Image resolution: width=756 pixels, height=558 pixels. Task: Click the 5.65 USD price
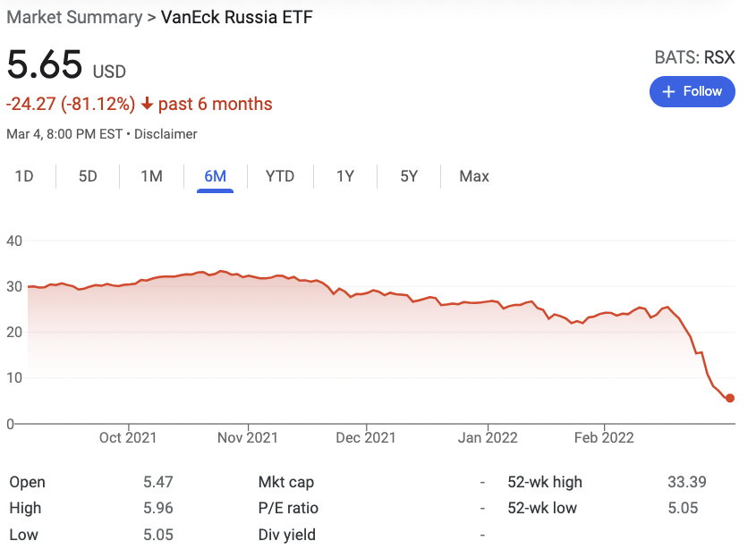(x=45, y=66)
